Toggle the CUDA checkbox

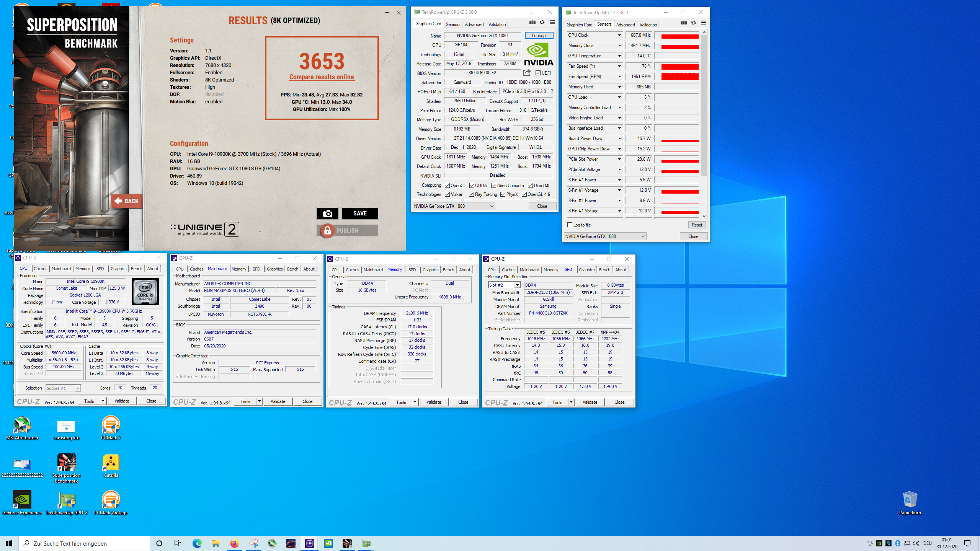click(472, 186)
